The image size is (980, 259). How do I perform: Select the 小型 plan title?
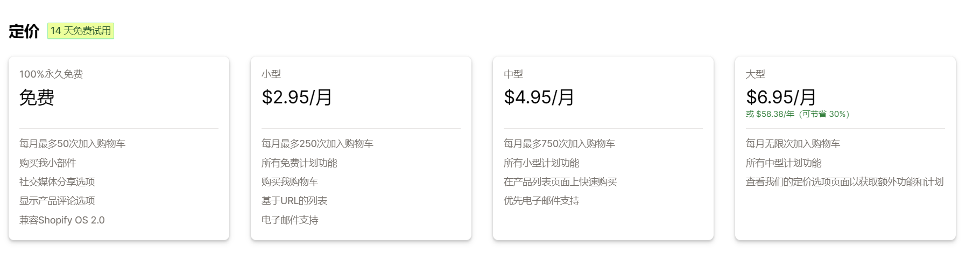click(271, 74)
